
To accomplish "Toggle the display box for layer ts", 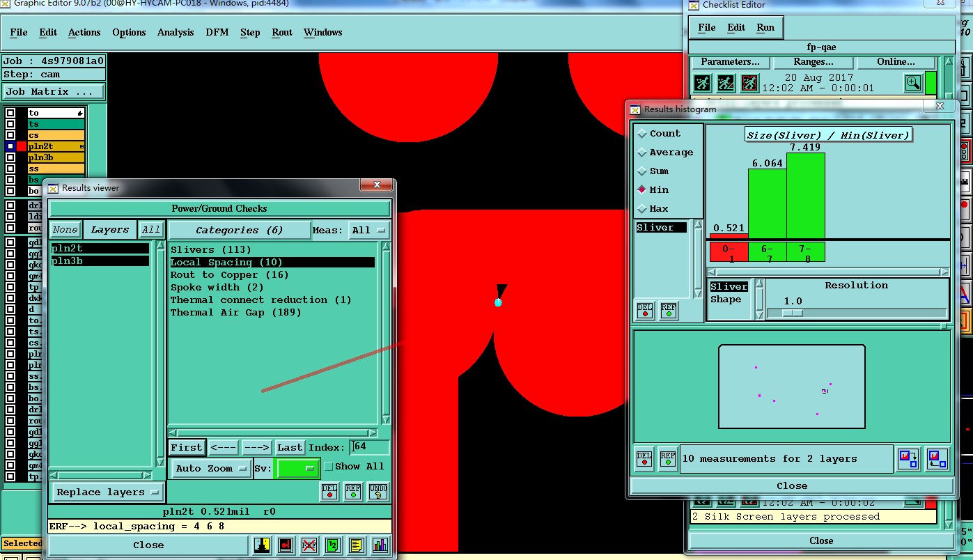I will click(x=10, y=124).
